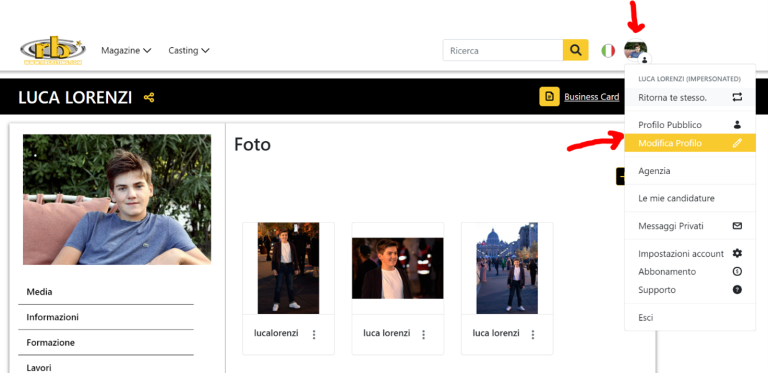Click the RB Casting logo
The width and height of the screenshot is (768, 373).
pos(53,50)
